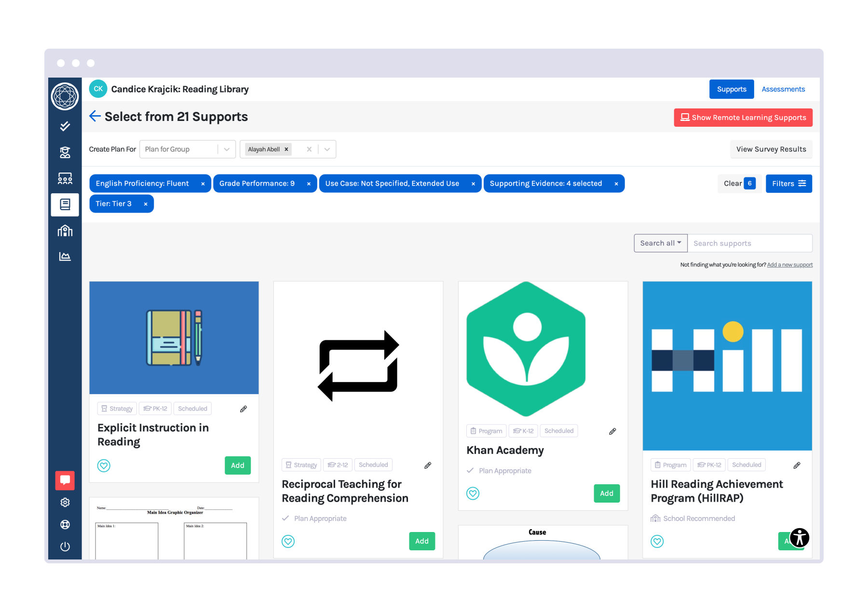
Task: Follow the Add a new support link
Action: pos(789,265)
